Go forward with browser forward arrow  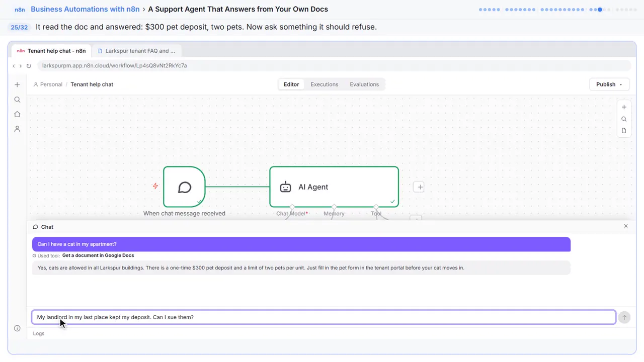pyautogui.click(x=21, y=66)
